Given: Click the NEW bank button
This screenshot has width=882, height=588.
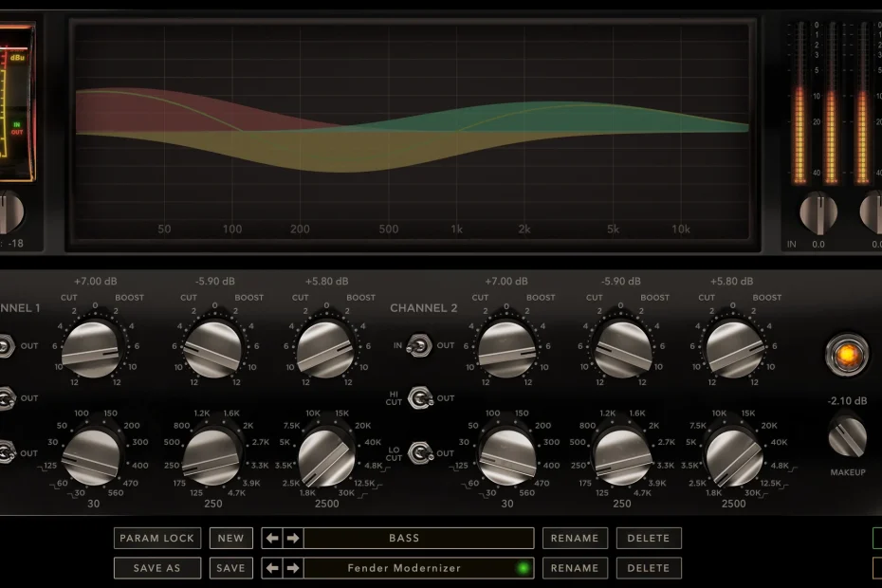Looking at the screenshot, I should 230,538.
